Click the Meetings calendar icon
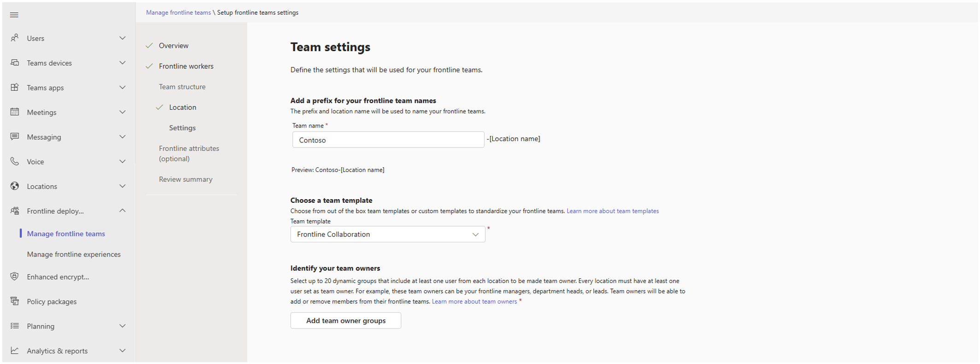980x364 pixels. click(15, 112)
